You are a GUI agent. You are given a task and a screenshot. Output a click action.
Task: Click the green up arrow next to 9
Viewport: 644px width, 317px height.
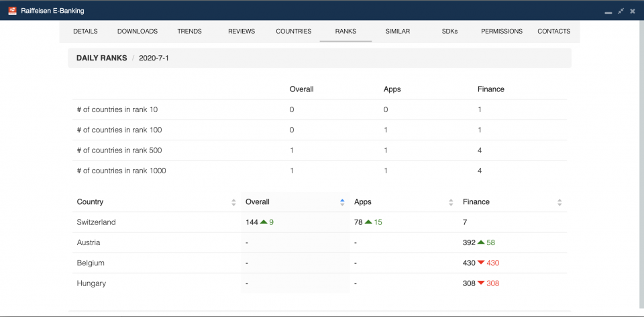[x=264, y=222]
